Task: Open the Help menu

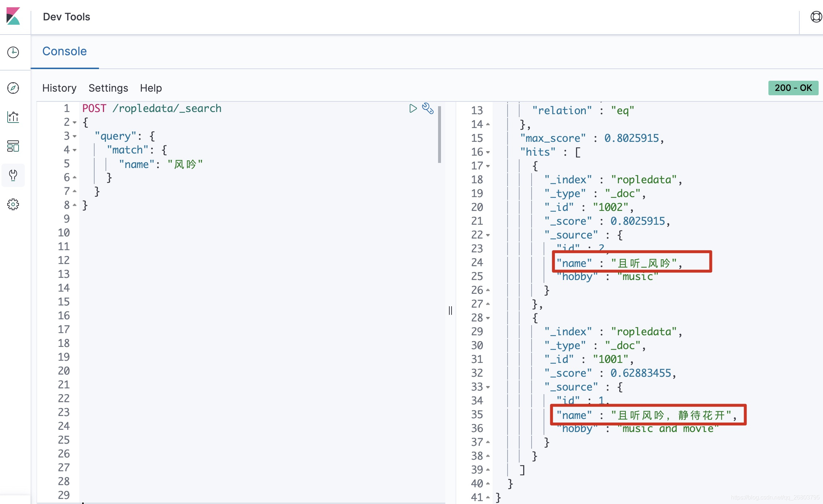Action: tap(151, 88)
